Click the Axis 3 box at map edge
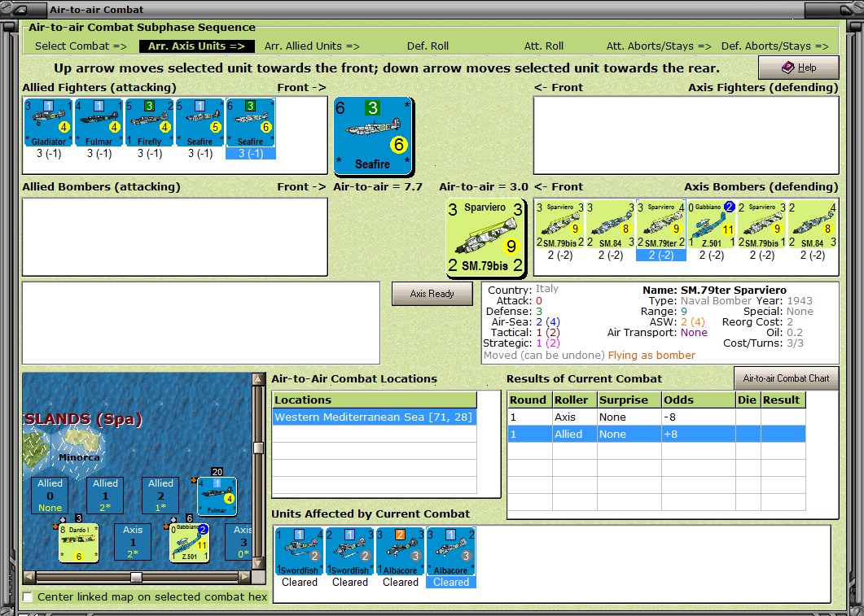The image size is (864, 616). [239, 542]
